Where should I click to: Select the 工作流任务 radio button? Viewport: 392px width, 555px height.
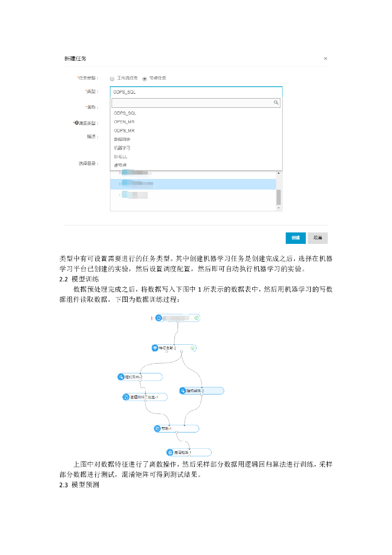(x=112, y=79)
